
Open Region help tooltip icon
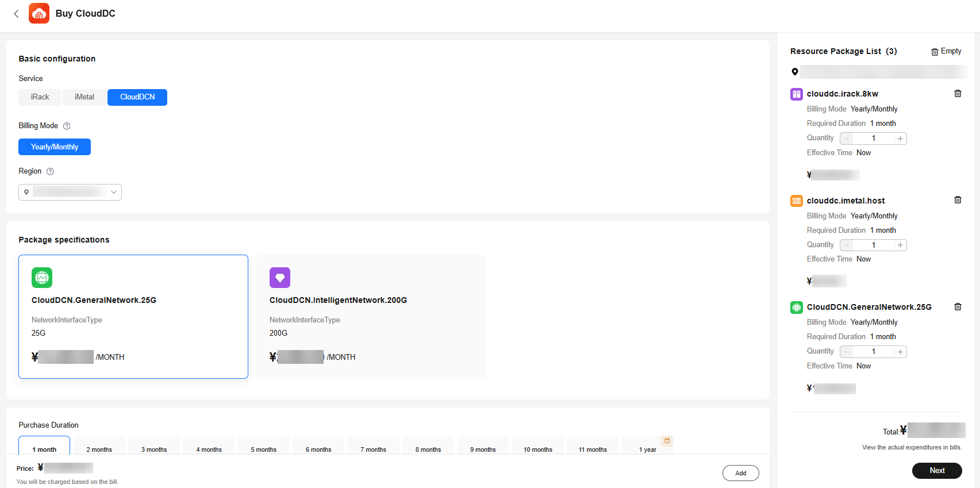coord(50,171)
